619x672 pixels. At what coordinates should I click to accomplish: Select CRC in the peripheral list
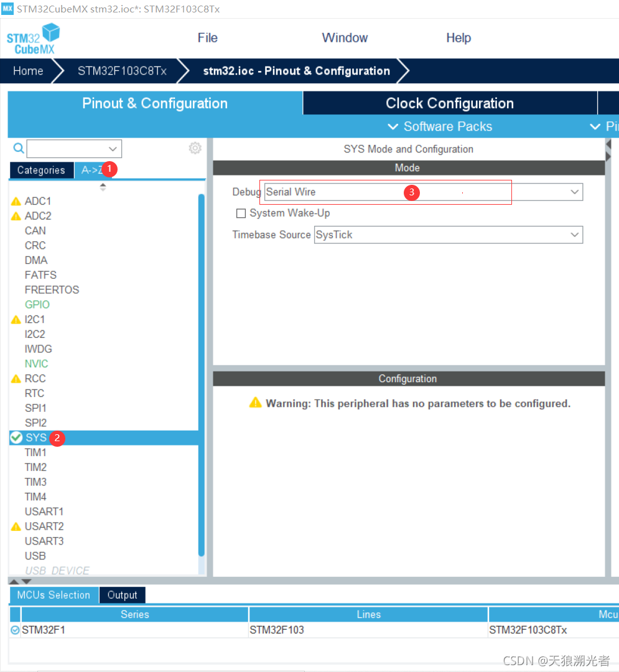[35, 246]
